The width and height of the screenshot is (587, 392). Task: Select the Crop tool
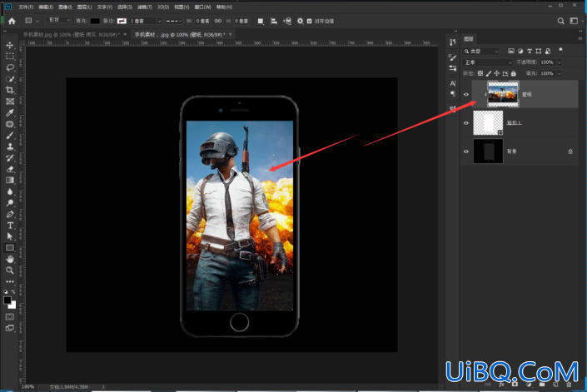coord(10,90)
